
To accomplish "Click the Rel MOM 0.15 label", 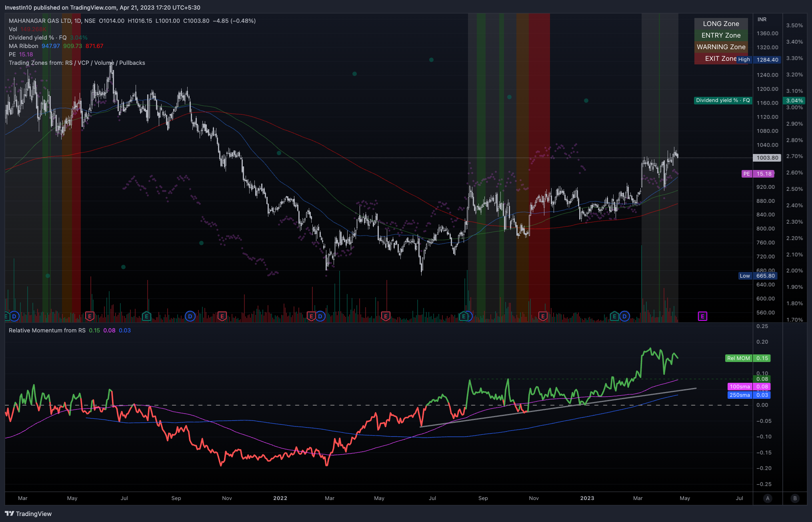I will coord(748,358).
